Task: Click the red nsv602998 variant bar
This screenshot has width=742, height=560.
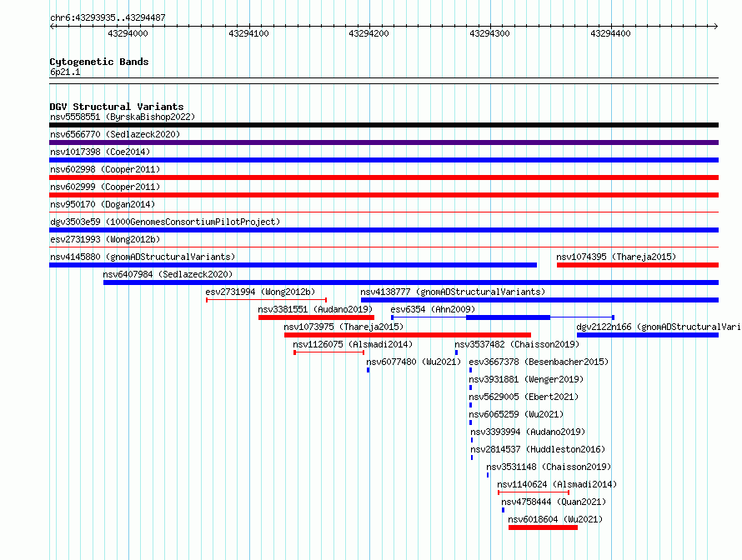Action: (x=384, y=177)
